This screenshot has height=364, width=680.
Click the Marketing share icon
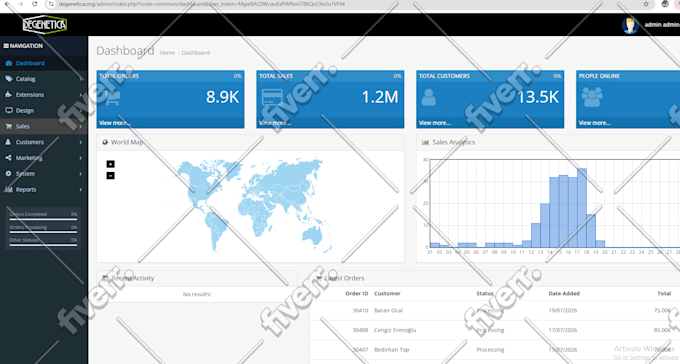pos(9,158)
